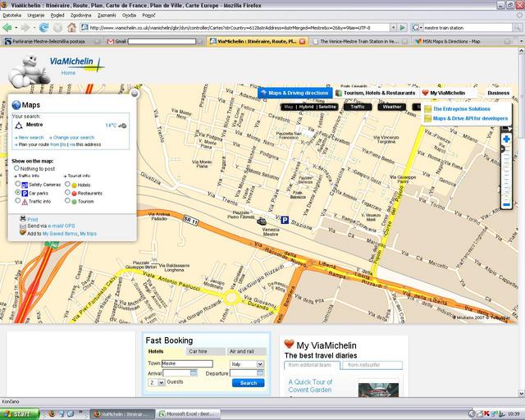Switch to Microsoft Excel in the taskbar
Image resolution: width=525 pixels, height=420 pixels.
click(189, 414)
